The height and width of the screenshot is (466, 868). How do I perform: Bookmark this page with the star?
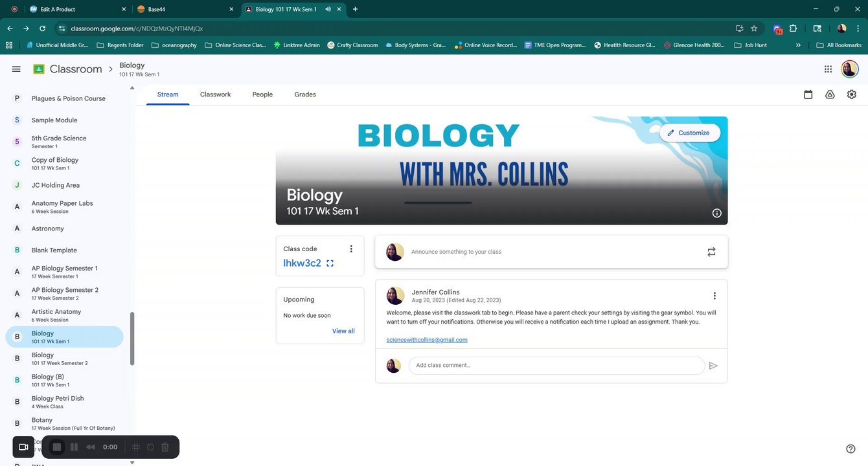click(x=754, y=28)
